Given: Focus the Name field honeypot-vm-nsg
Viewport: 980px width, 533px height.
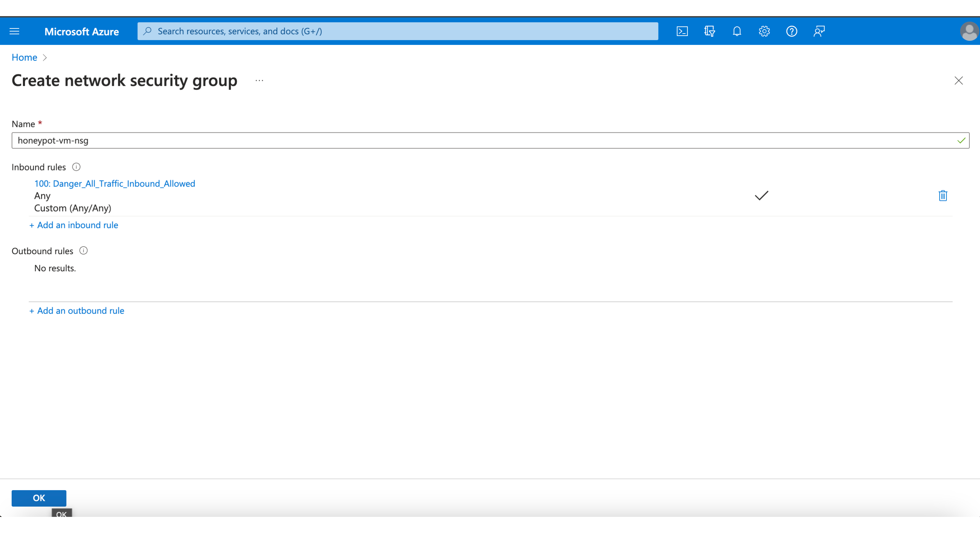Looking at the screenshot, I should pos(483,141).
